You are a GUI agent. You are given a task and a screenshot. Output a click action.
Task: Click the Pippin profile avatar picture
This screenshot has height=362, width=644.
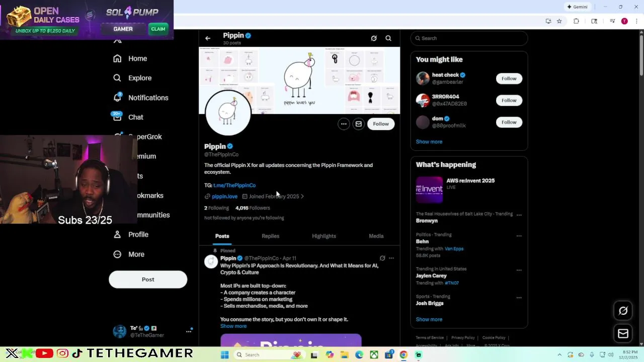(227, 113)
